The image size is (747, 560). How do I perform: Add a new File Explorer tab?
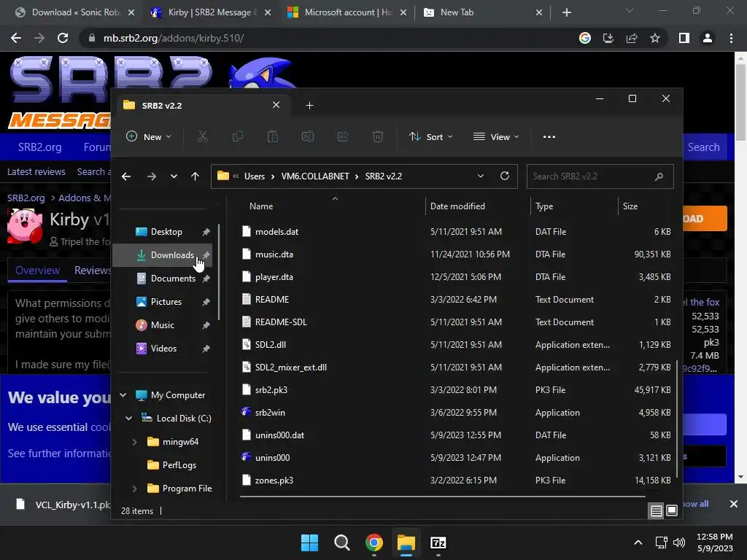point(309,106)
